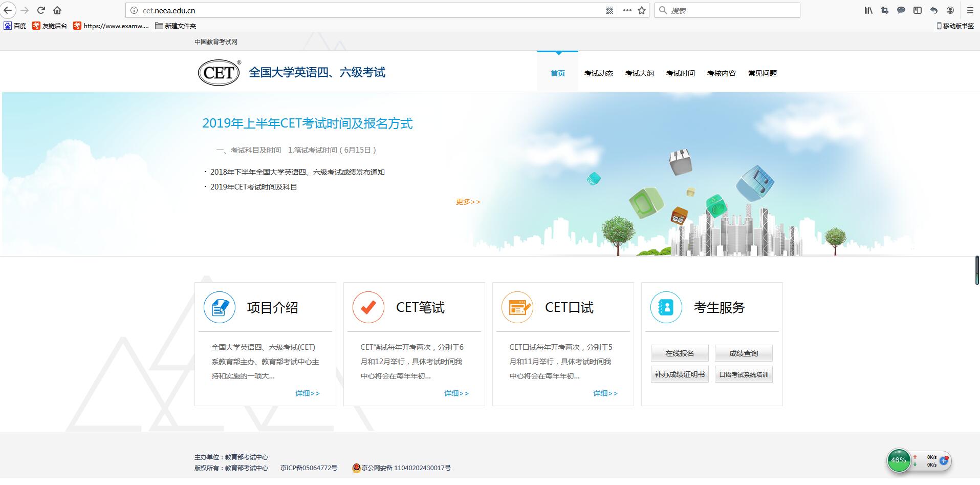Click the 考生服务 notebook icon

pos(666,307)
